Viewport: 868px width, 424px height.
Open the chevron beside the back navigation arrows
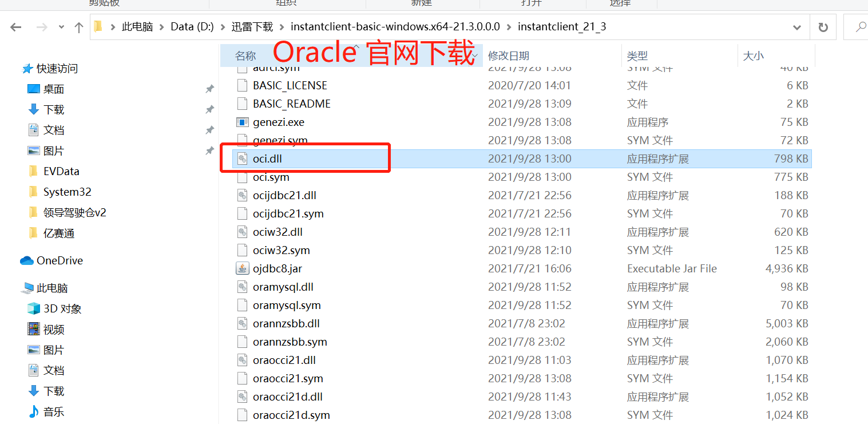(x=60, y=26)
